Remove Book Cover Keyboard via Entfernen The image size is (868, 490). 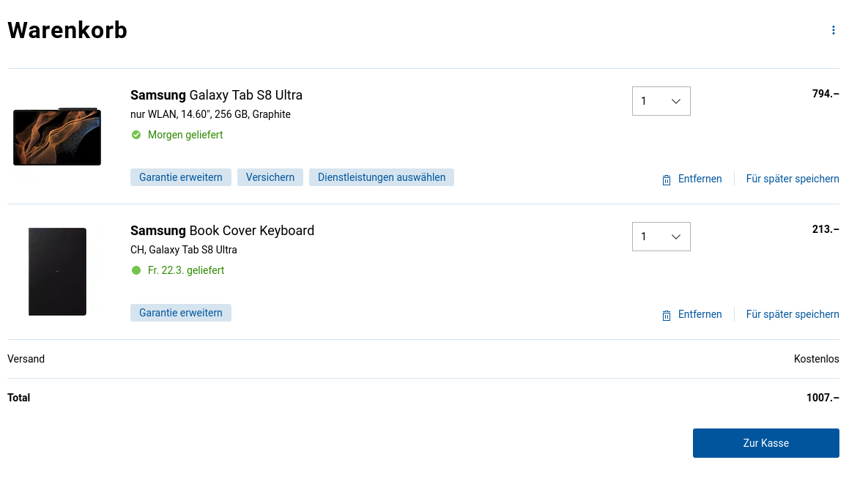[700, 314]
